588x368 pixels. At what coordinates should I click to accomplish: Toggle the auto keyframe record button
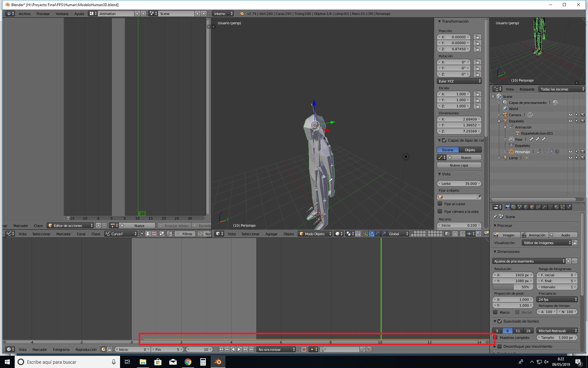(304, 349)
